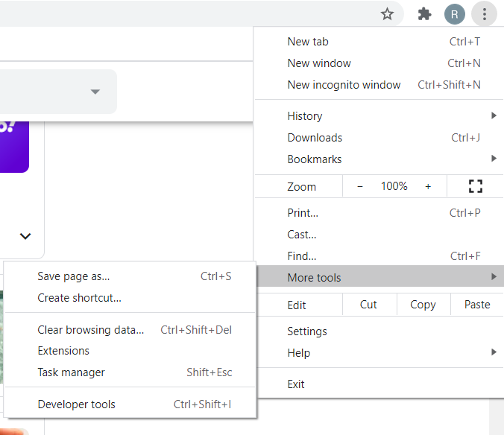Image resolution: width=504 pixels, height=435 pixels.
Task: Open the page dropdown arrow at top left
Action: [x=95, y=92]
